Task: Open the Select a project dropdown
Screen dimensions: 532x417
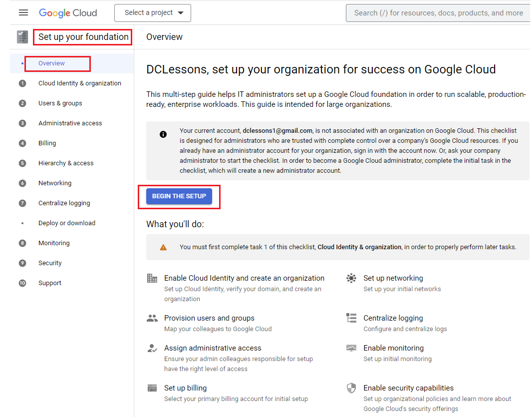Action: coord(153,13)
